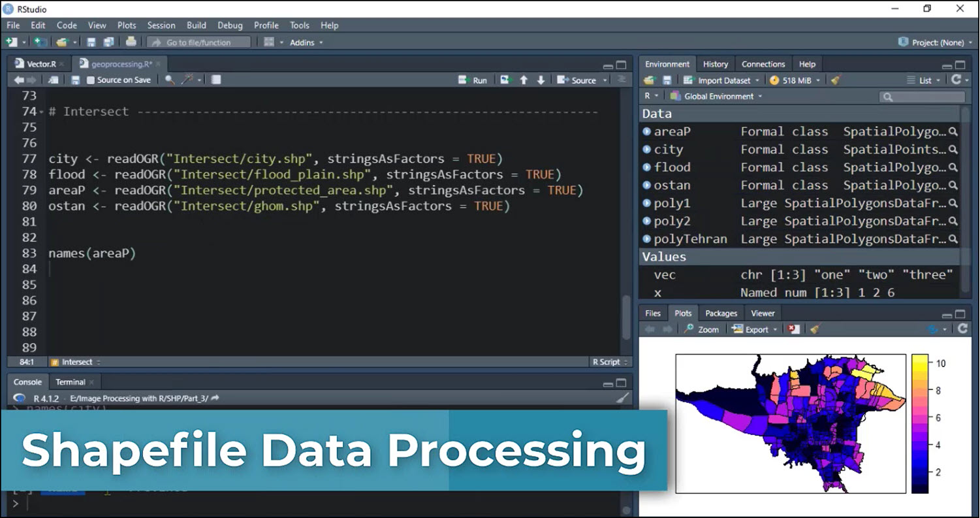This screenshot has width=980, height=518.
Task: Click the document outline icon in editor
Action: click(x=622, y=80)
